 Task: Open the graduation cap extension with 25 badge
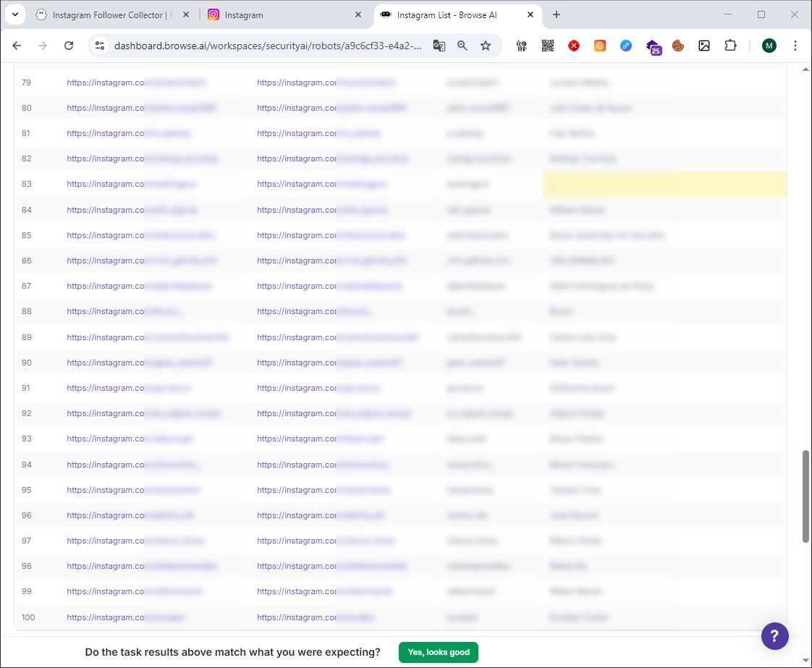coord(654,46)
